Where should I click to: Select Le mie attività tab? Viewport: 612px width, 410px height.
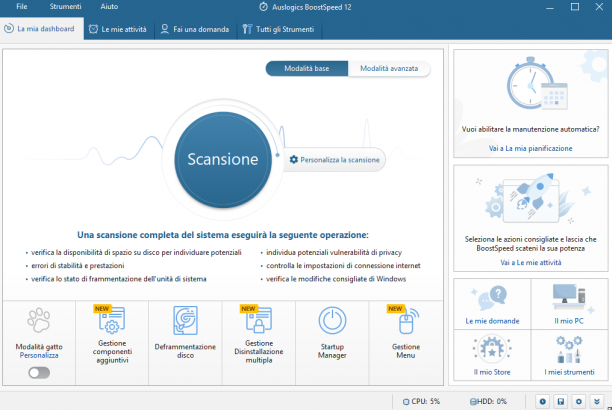pyautogui.click(x=119, y=29)
